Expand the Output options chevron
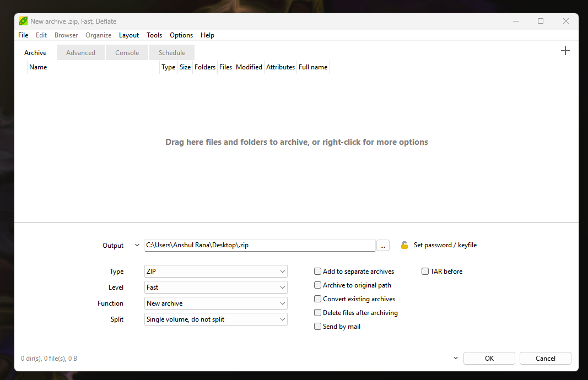The height and width of the screenshot is (380, 588). click(137, 245)
